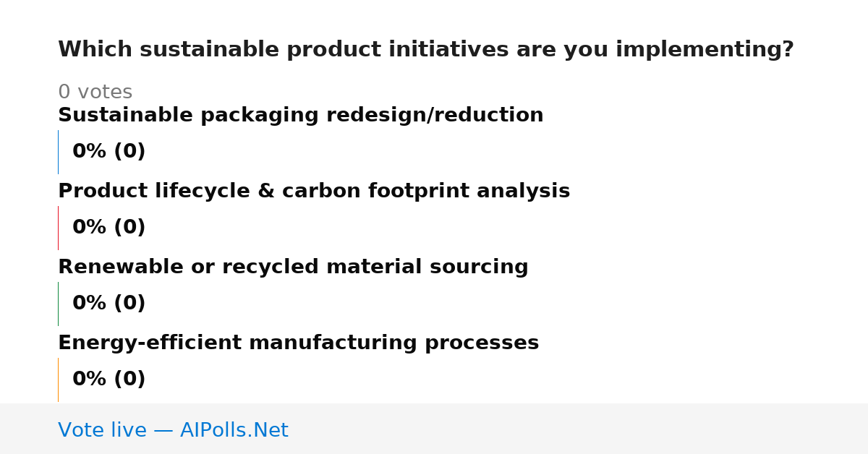Click the 0 votes total count
This screenshot has height=454, width=868.
[x=95, y=93]
